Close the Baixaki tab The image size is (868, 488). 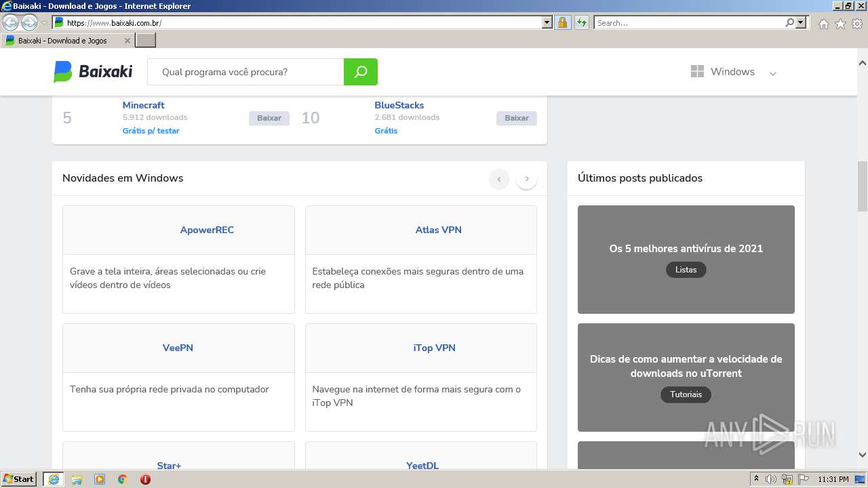tap(127, 41)
